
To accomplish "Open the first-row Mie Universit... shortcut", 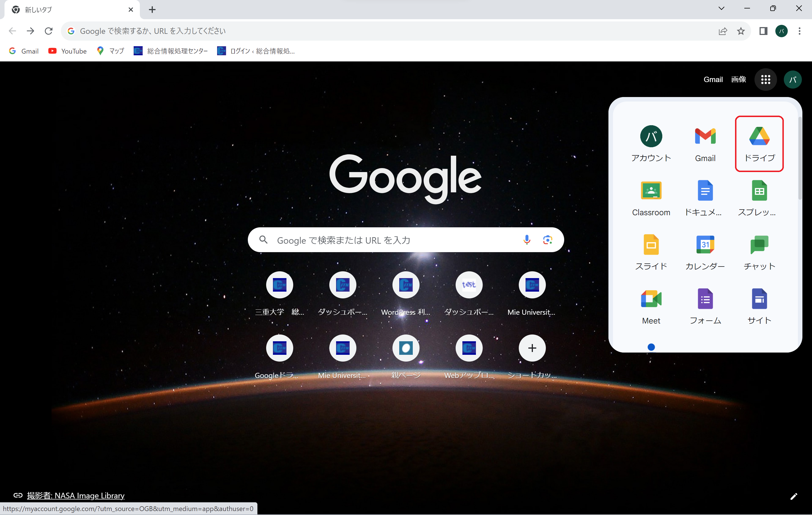I will [x=532, y=294].
